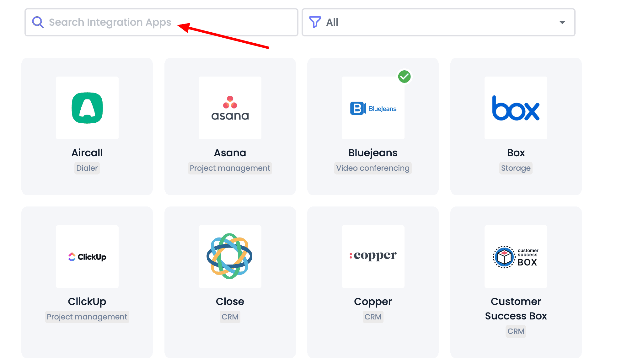This screenshot has height=364, width=622.
Task: Open the ClickUp logo tile
Action: pyautogui.click(x=87, y=257)
